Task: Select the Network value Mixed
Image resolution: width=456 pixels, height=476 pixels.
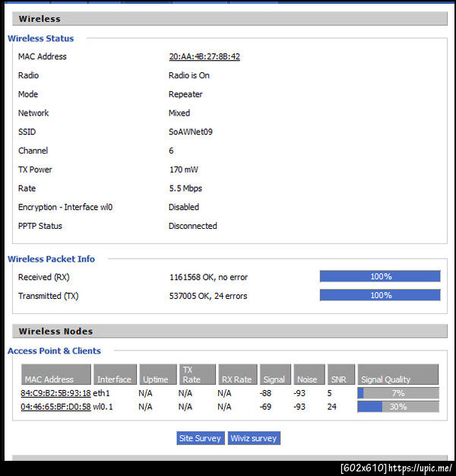Action: click(x=179, y=113)
